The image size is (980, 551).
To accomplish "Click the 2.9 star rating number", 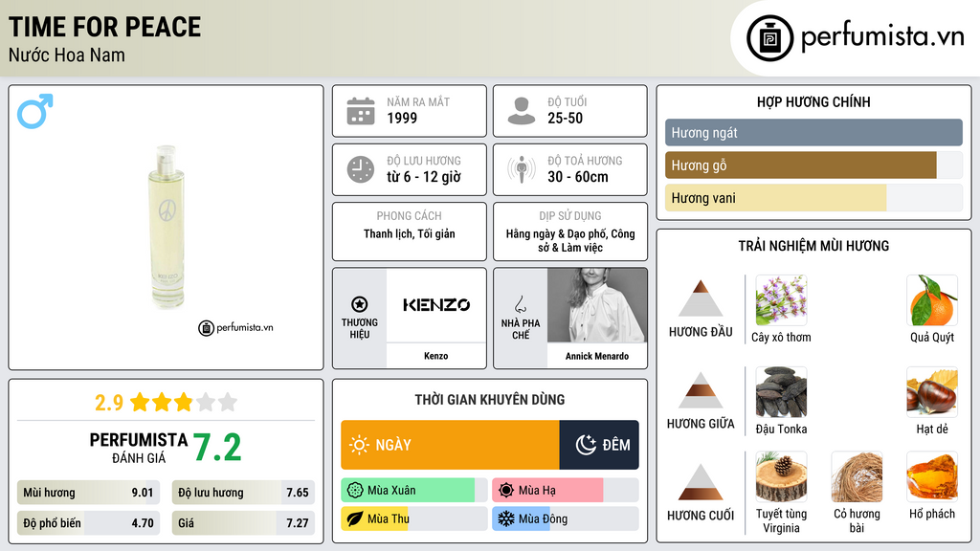I will [109, 403].
